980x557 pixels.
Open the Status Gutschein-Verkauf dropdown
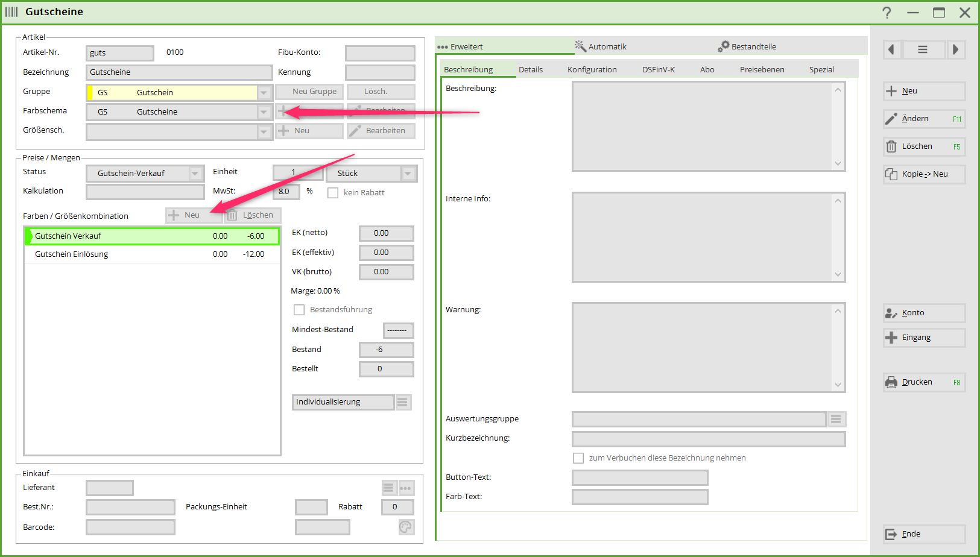pyautogui.click(x=195, y=174)
